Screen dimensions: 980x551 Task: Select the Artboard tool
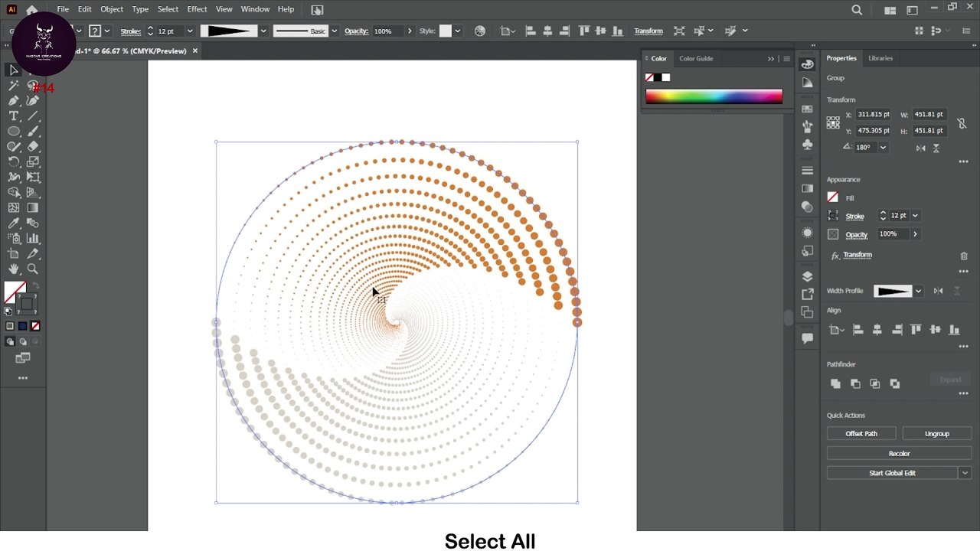14,254
